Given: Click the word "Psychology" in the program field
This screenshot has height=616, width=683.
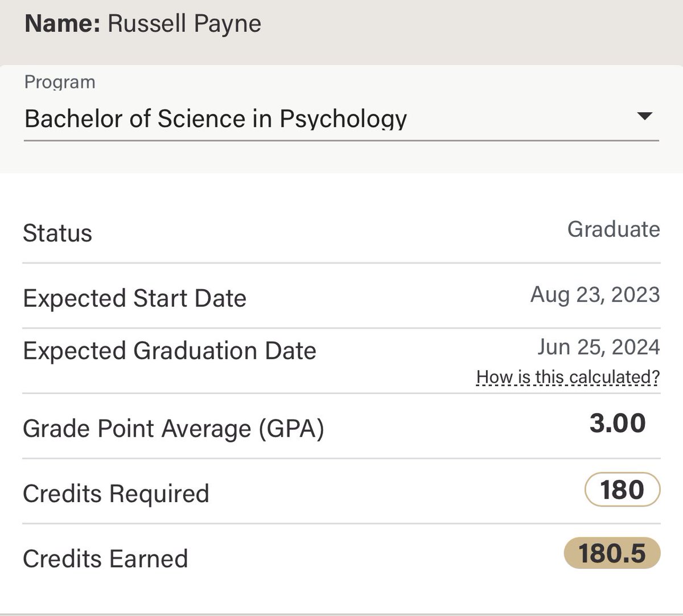Looking at the screenshot, I should [x=343, y=119].
